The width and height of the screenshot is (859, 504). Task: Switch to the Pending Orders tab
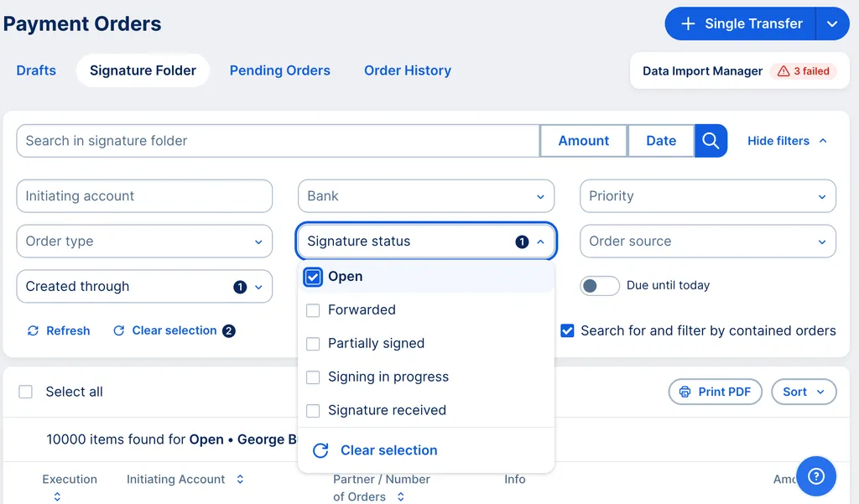pos(279,71)
